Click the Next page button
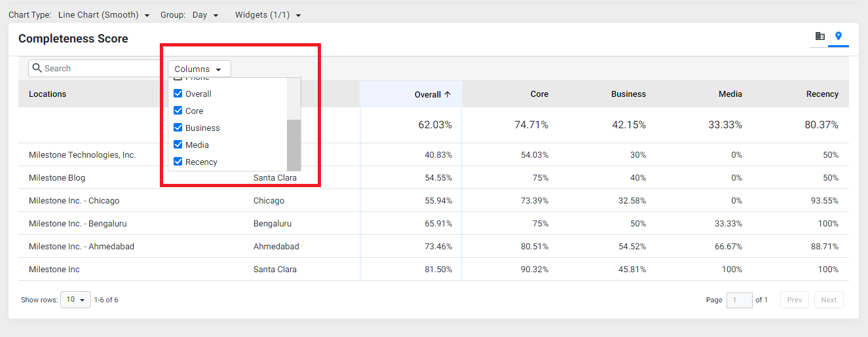 pos(829,300)
